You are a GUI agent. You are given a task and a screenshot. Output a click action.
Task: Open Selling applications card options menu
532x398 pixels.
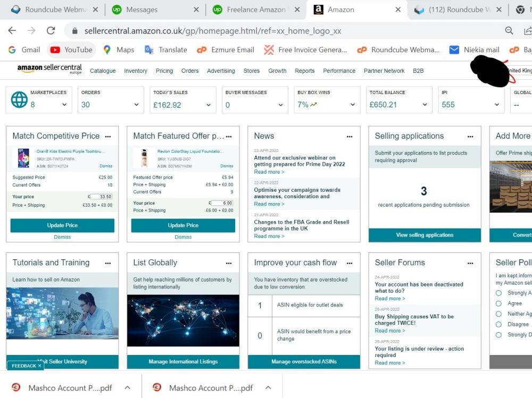click(470, 137)
